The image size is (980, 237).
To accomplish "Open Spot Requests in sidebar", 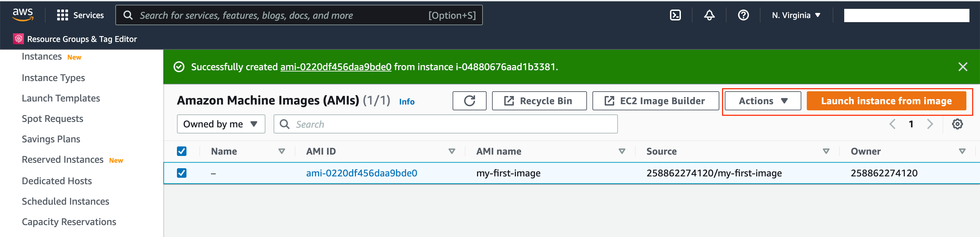I will tap(52, 119).
